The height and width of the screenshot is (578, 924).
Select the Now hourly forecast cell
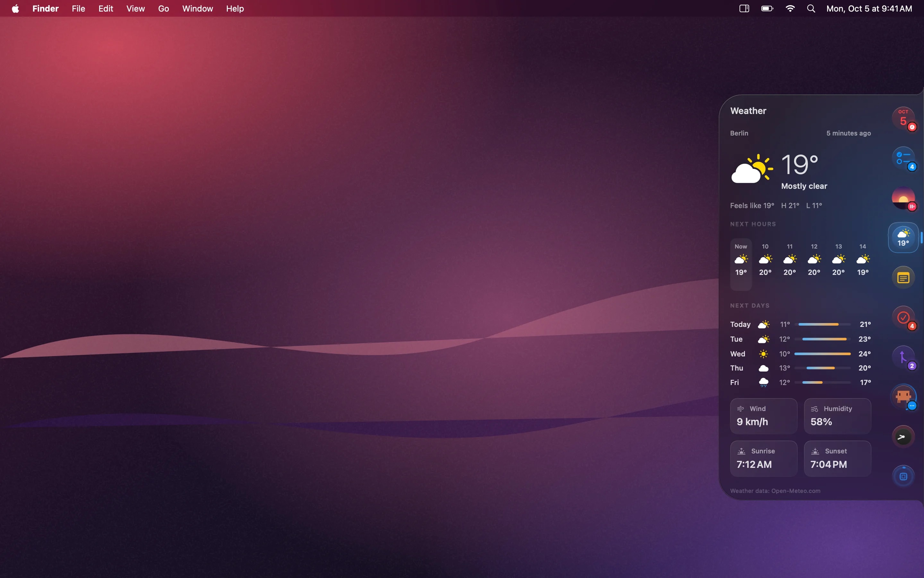pos(741,264)
